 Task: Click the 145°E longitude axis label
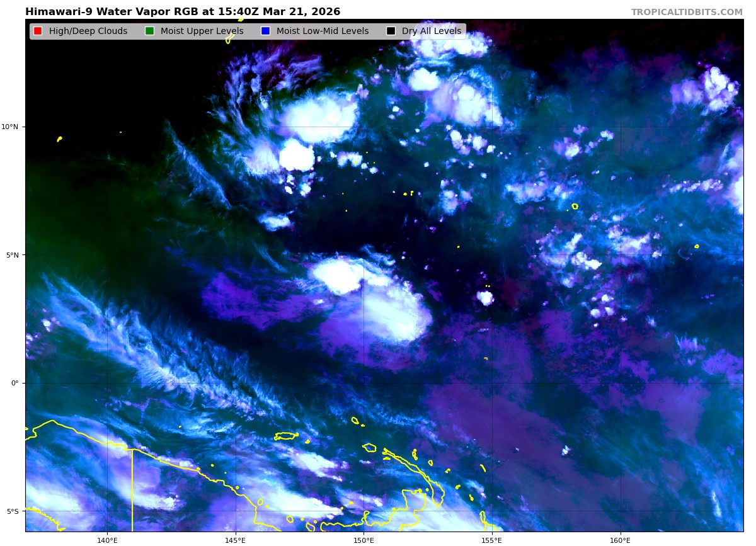[236, 540]
